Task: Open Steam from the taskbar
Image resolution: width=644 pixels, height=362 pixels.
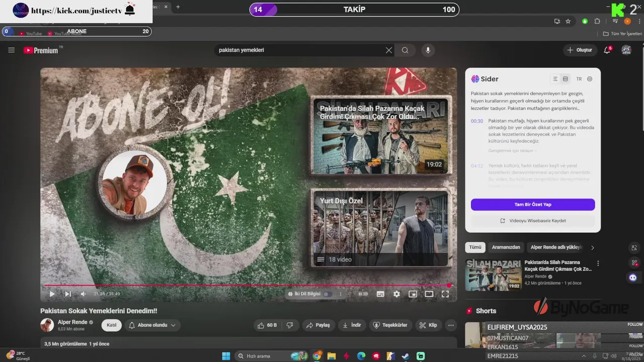Action: click(x=406, y=356)
